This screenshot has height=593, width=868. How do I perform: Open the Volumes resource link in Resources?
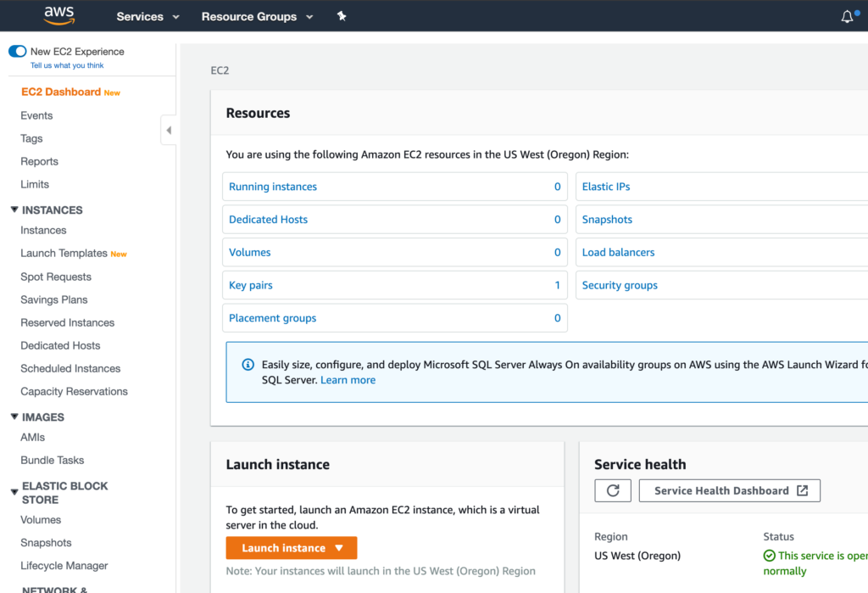point(250,252)
